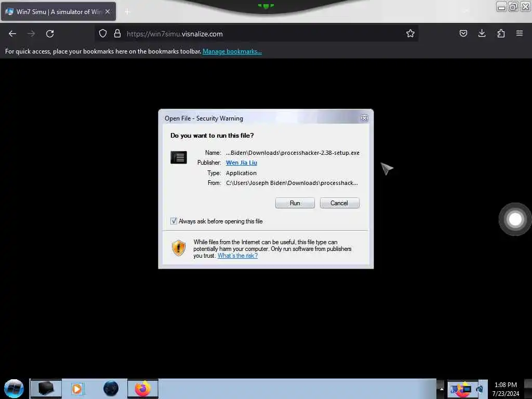532x399 pixels.
Task: Click the Manage bookmarks link
Action: click(232, 51)
